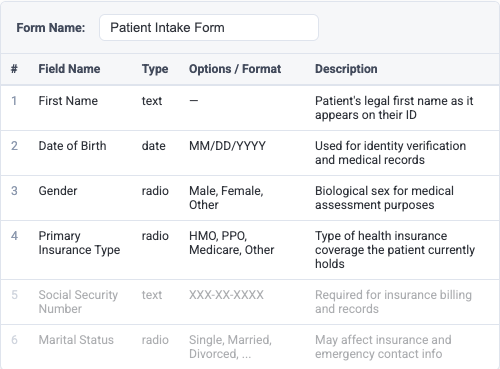Image resolution: width=500 pixels, height=369 pixels.
Task: Click the 'date' type cell
Action: 154,146
